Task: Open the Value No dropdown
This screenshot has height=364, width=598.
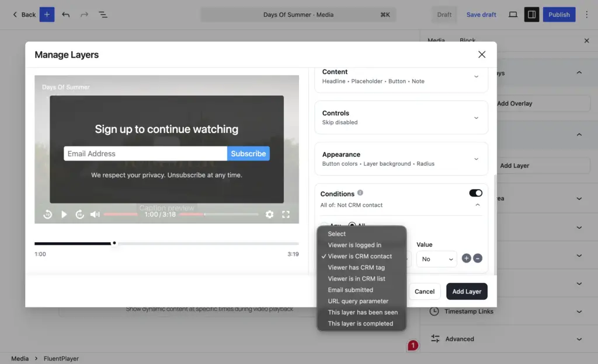Action: tap(437, 259)
